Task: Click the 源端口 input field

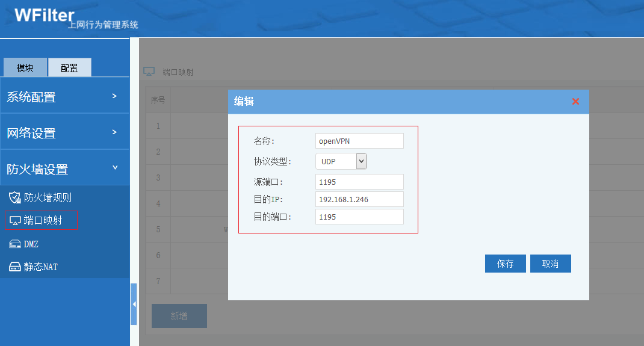Action: 359,182
